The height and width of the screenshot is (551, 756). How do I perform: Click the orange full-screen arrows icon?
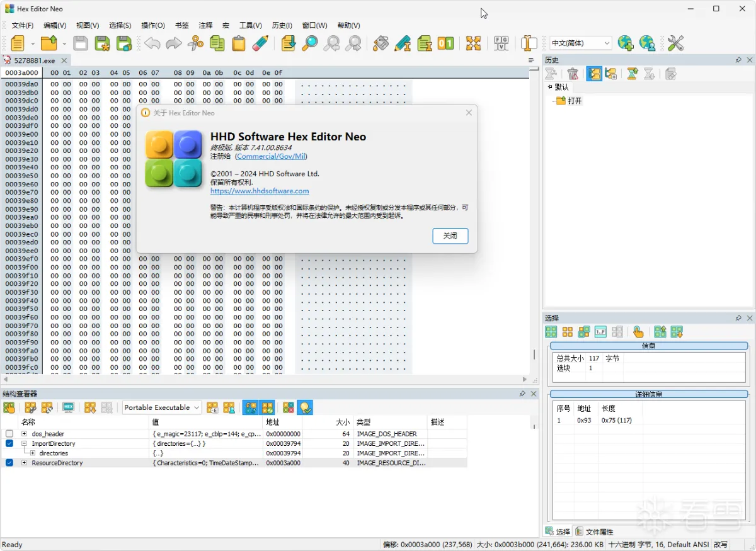click(473, 43)
